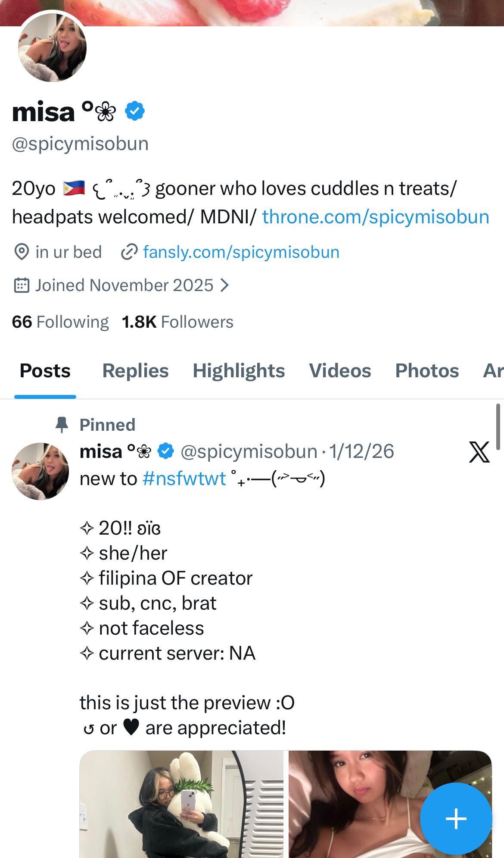
Task: Click the verified badge beside profile name
Action: (x=135, y=111)
